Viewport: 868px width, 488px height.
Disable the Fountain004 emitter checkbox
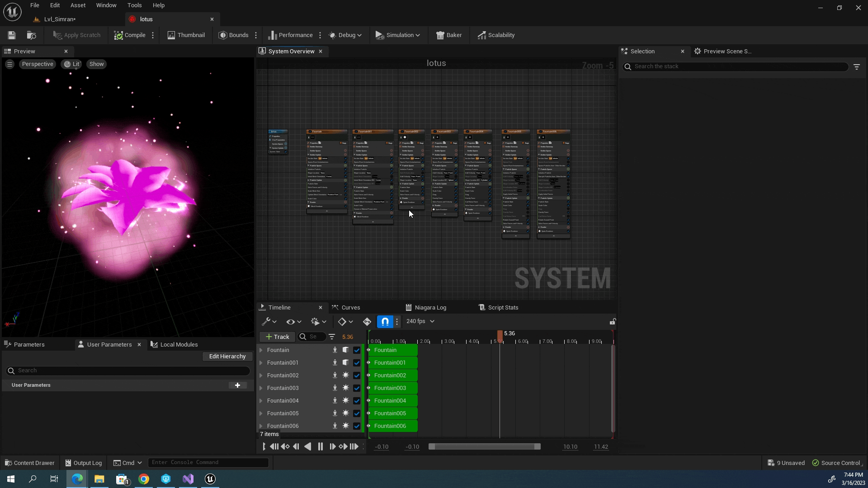(357, 401)
